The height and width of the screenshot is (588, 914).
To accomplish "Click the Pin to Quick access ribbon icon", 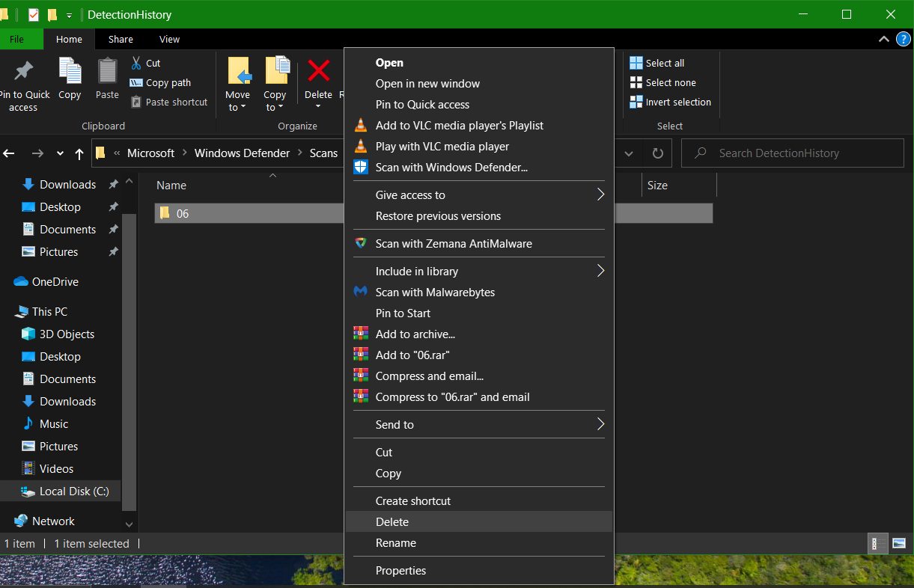I will click(23, 71).
